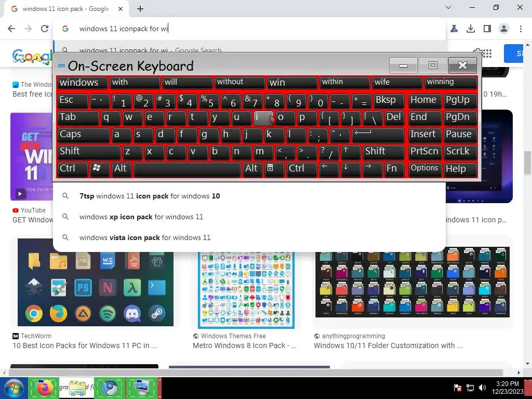Toggle left Shift key on keyboard

(89, 152)
